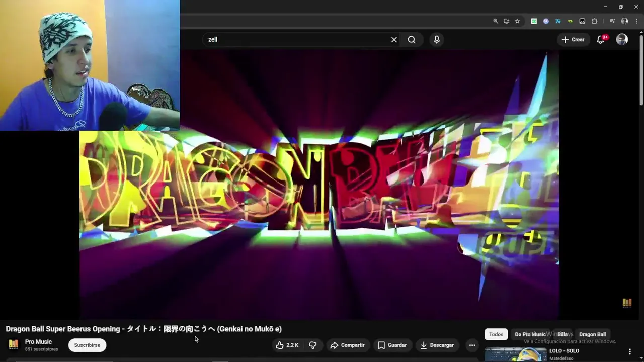The height and width of the screenshot is (362, 644).
Task: Click the magnifier search button
Action: click(x=412, y=40)
